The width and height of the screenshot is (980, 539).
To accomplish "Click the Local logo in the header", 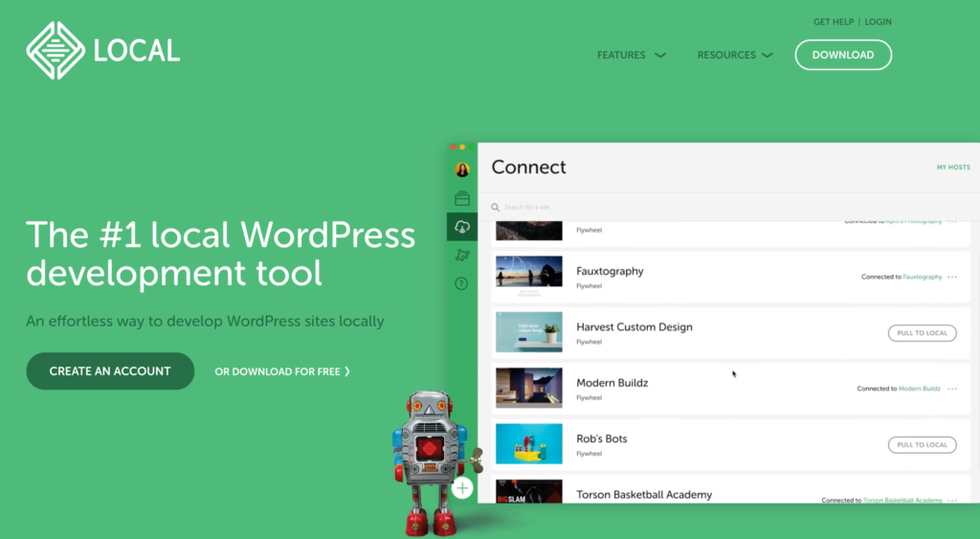I will pos(103,51).
